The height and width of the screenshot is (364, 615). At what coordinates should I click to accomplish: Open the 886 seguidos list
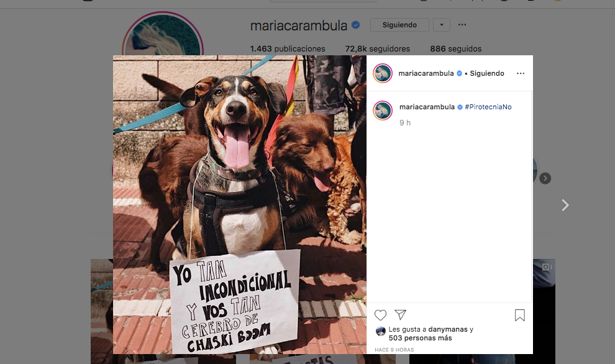456,48
